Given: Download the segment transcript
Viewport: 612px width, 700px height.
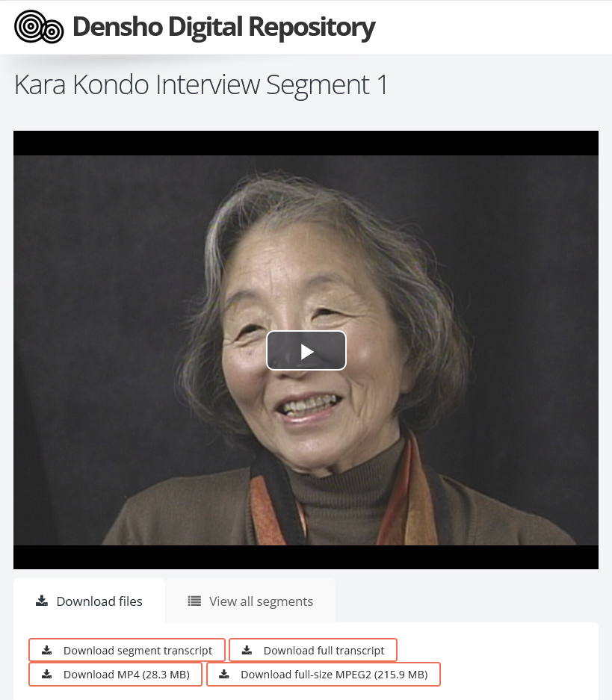Looking at the screenshot, I should click(127, 650).
